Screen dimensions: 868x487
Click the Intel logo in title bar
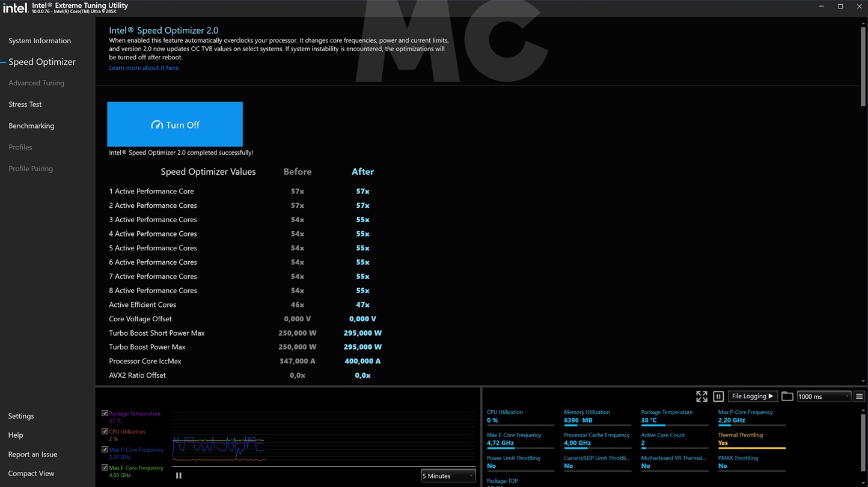(15, 8)
